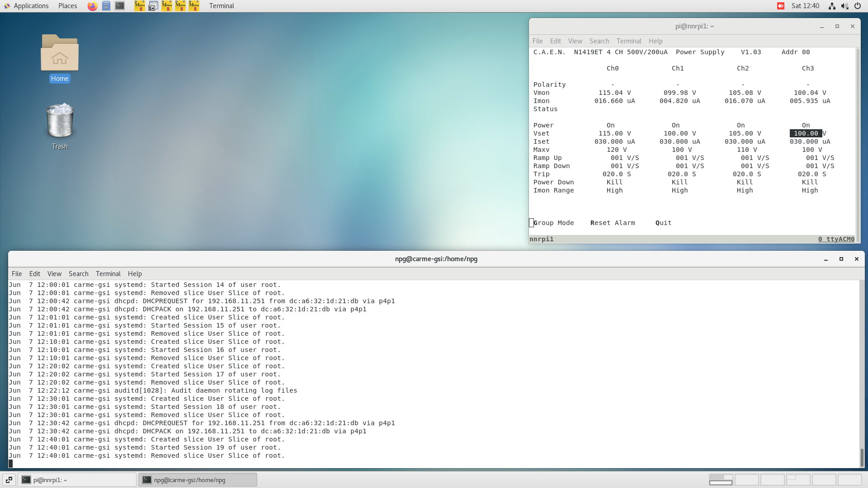This screenshot has height=488, width=868.
Task: Click the muted volume icon
Action: [x=844, y=6]
